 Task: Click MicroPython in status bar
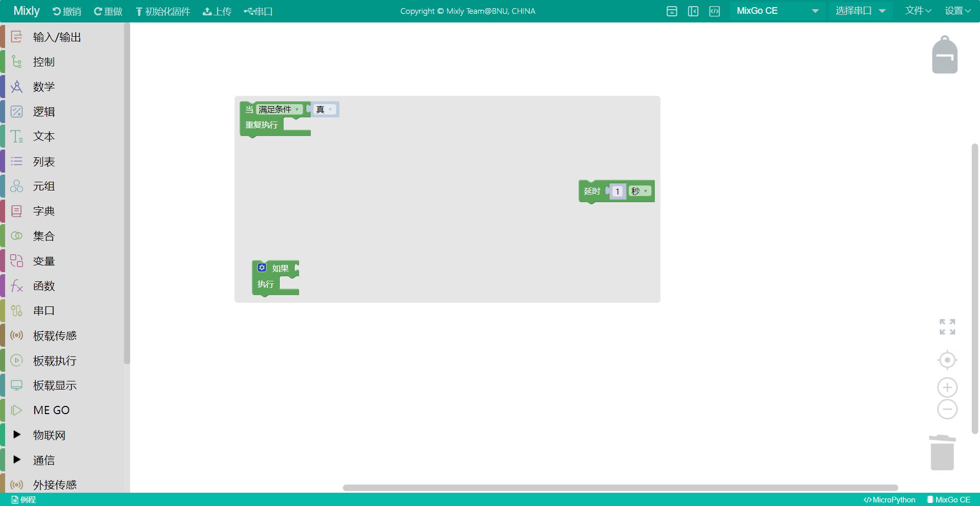point(889,500)
